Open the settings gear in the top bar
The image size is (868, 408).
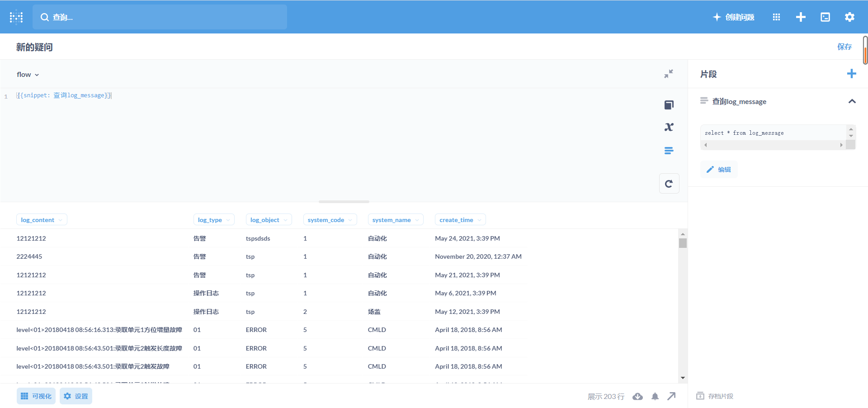click(x=849, y=17)
